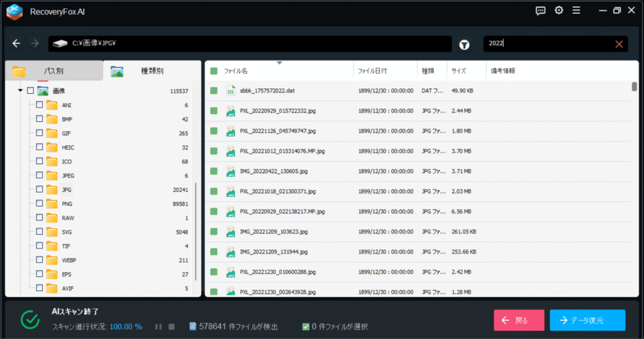Pause the scan
Viewport: 644px width, 339px height.
pyautogui.click(x=158, y=326)
